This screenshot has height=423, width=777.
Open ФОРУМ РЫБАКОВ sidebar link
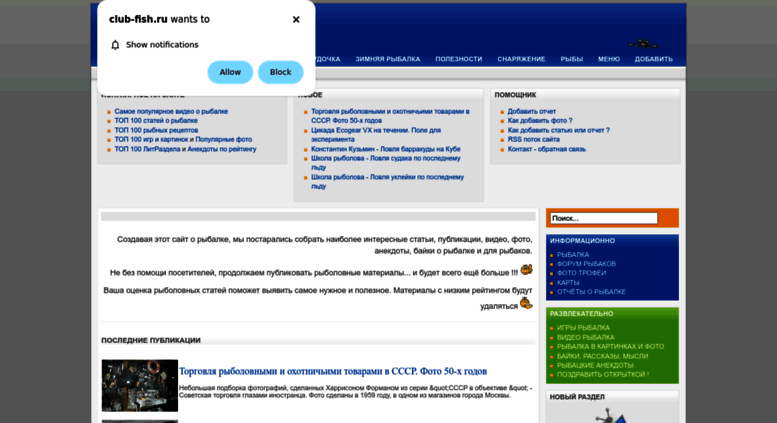click(586, 264)
